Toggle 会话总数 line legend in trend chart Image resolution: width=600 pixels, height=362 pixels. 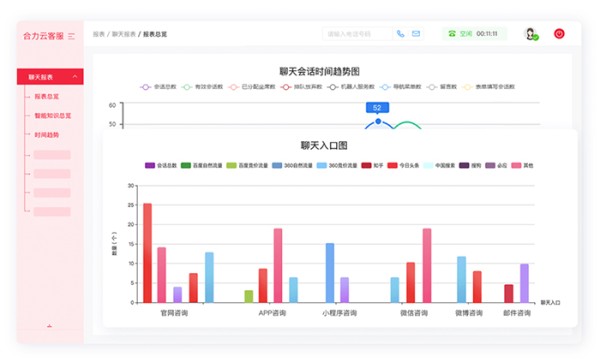click(x=158, y=87)
